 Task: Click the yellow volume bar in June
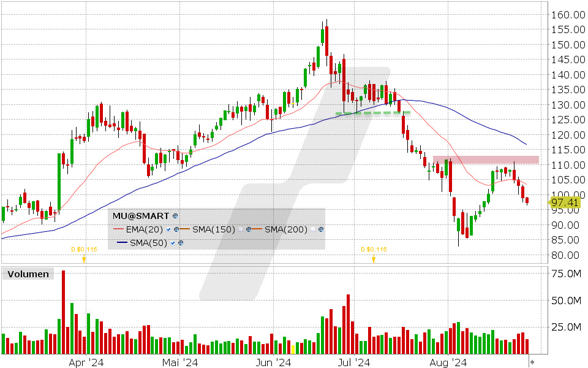tap(293, 350)
